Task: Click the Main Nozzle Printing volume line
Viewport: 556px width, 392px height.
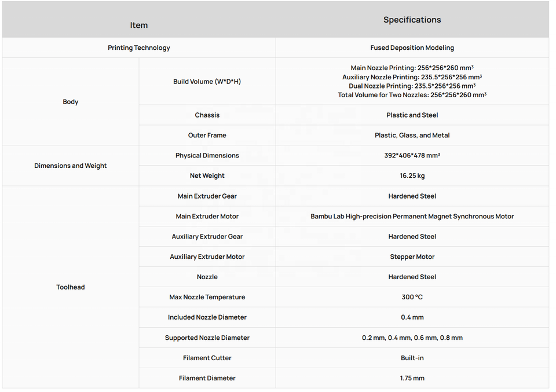Action: (412, 68)
